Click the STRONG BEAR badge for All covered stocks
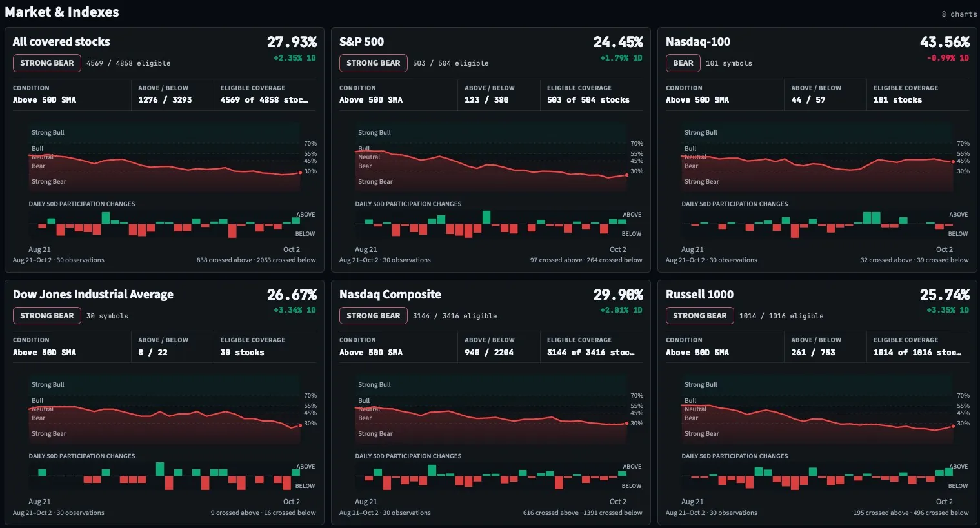 point(47,63)
